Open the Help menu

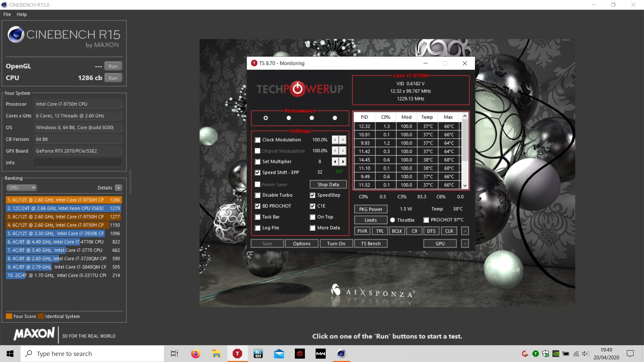tap(22, 14)
